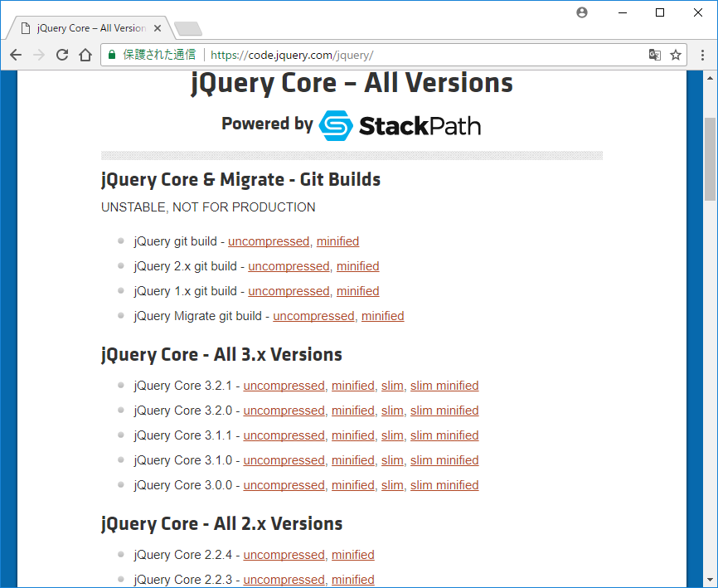The image size is (718, 588).
Task: Open jQuery Core 2.2.4 minified link
Action: [353, 555]
